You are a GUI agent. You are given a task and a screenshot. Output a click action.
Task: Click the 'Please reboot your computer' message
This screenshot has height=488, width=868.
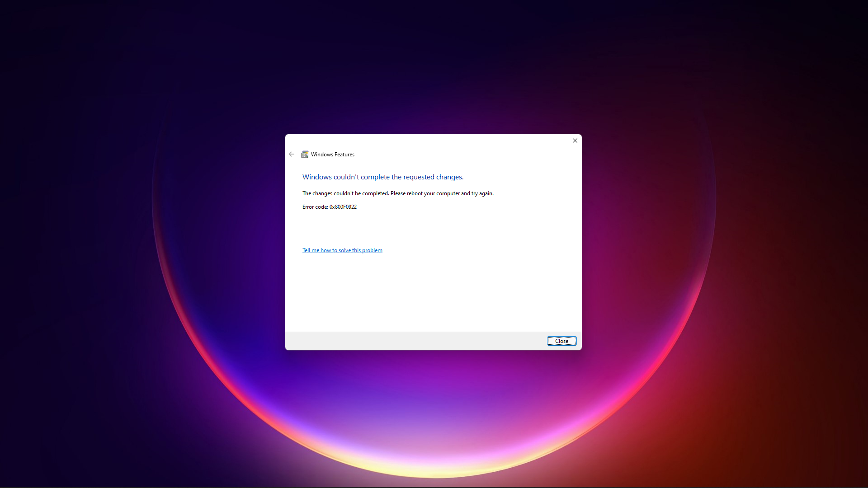click(425, 193)
